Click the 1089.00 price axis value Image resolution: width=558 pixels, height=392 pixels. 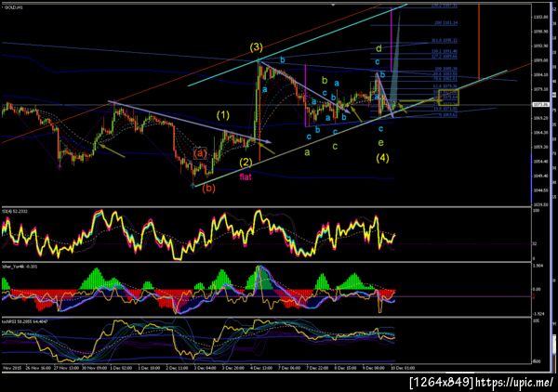point(540,60)
